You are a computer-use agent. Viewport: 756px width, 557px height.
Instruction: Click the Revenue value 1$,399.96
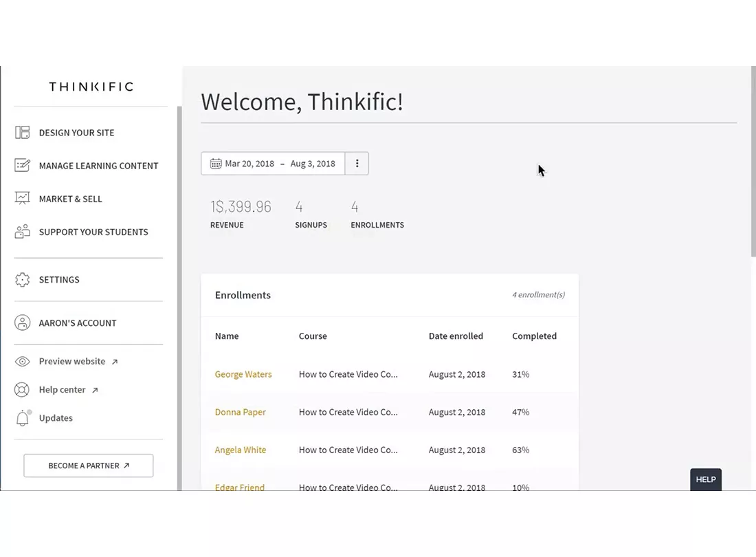(241, 207)
